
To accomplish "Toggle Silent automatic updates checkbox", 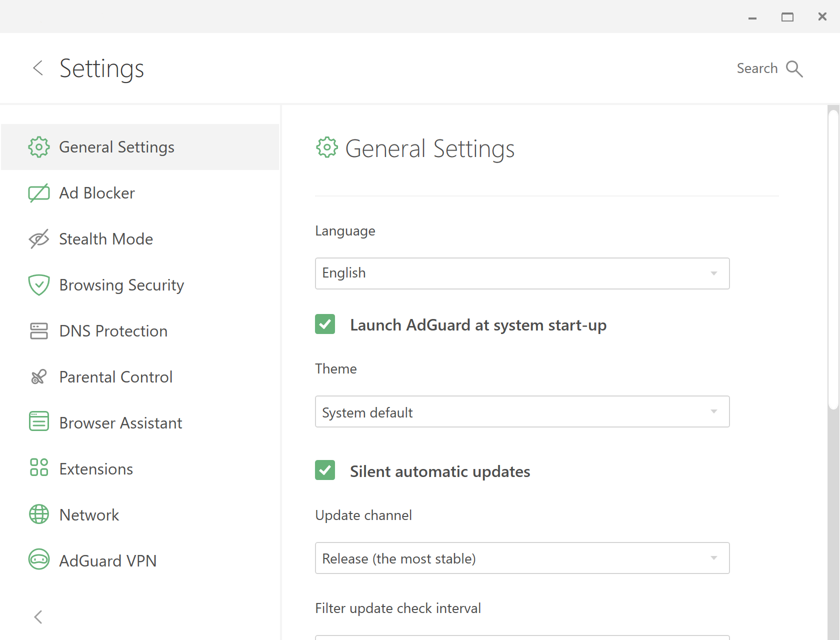I will pyautogui.click(x=325, y=470).
